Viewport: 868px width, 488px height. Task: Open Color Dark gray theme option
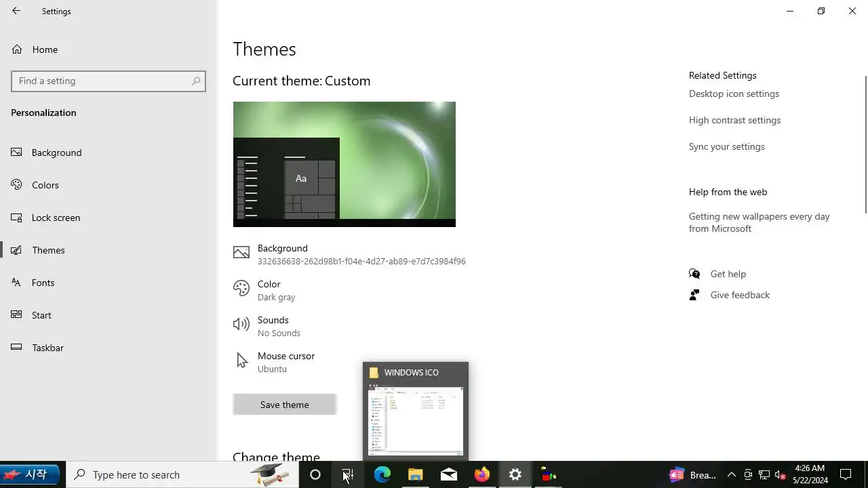pos(265,290)
